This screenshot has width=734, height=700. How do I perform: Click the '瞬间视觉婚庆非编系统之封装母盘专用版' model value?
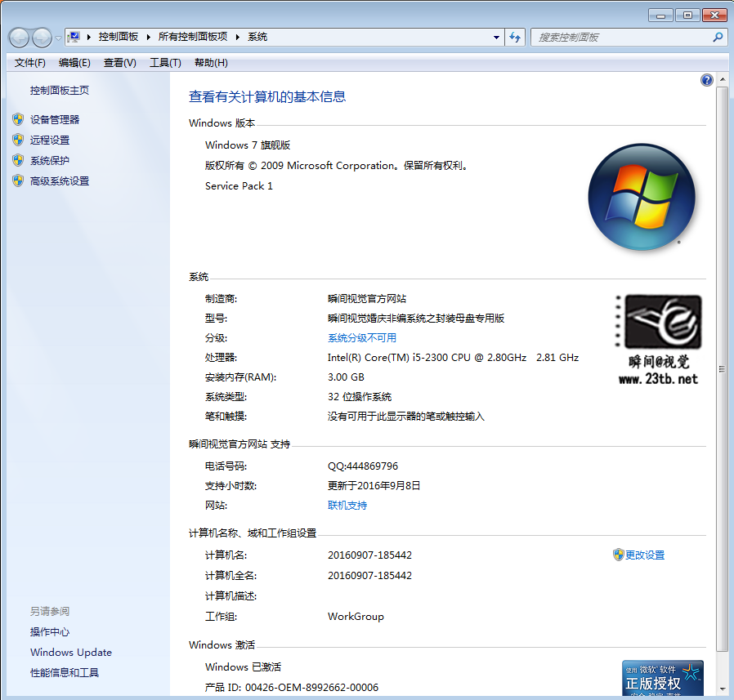click(416, 319)
